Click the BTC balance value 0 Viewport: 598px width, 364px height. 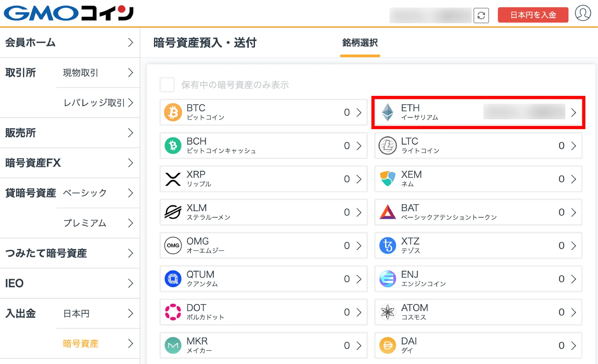click(x=347, y=112)
